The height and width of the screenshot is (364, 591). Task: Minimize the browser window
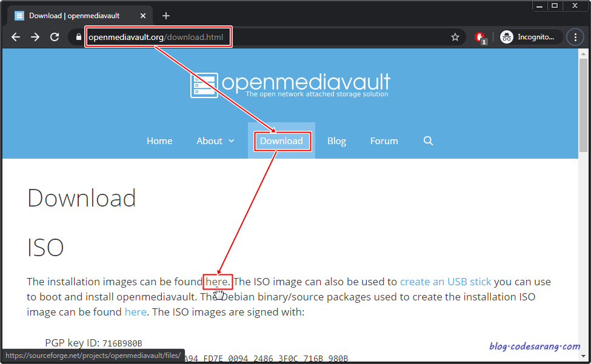tap(539, 5)
